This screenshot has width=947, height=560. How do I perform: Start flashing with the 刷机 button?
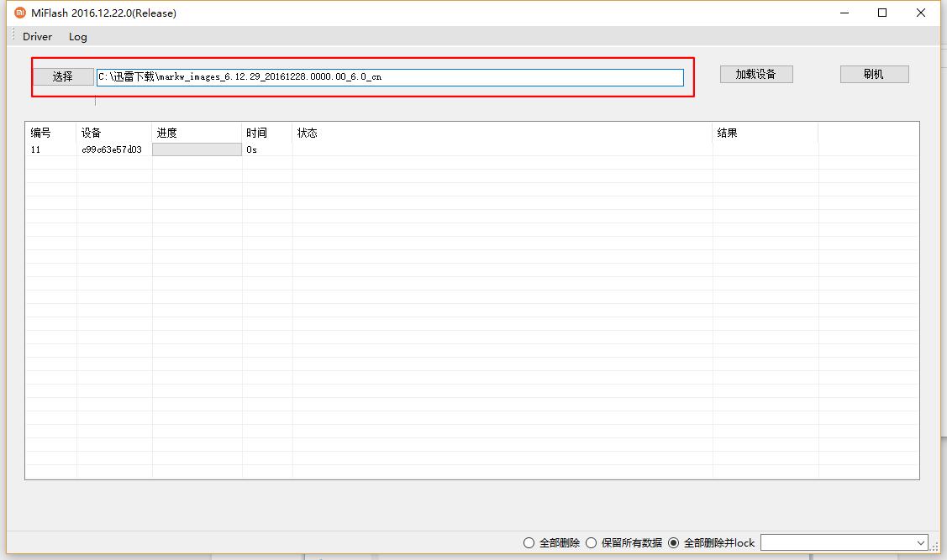(874, 74)
